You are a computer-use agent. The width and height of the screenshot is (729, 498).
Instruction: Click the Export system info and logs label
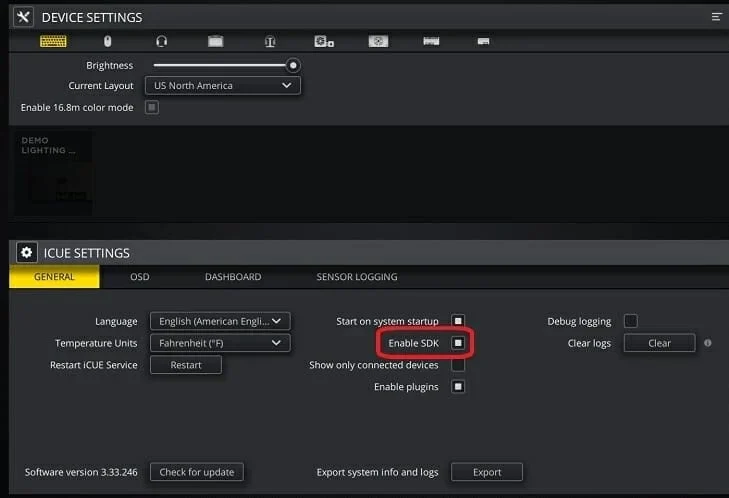[x=377, y=472]
